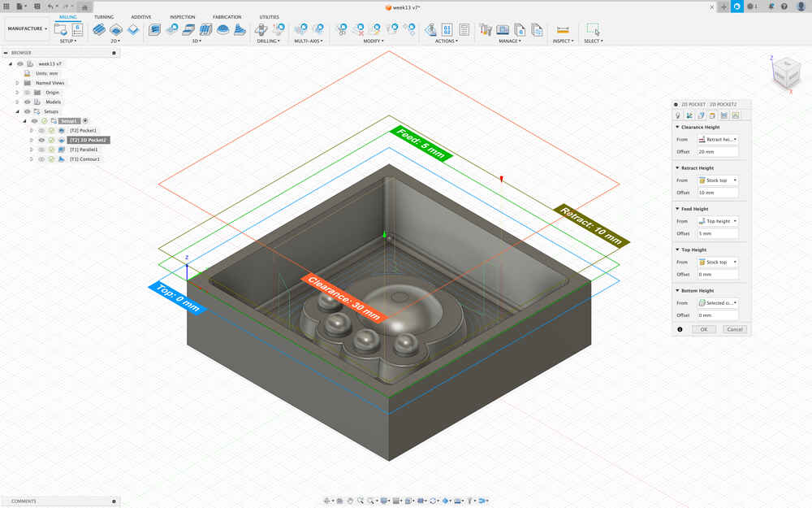
Task: Toggle visibility of the Origin folder
Action: [28, 93]
